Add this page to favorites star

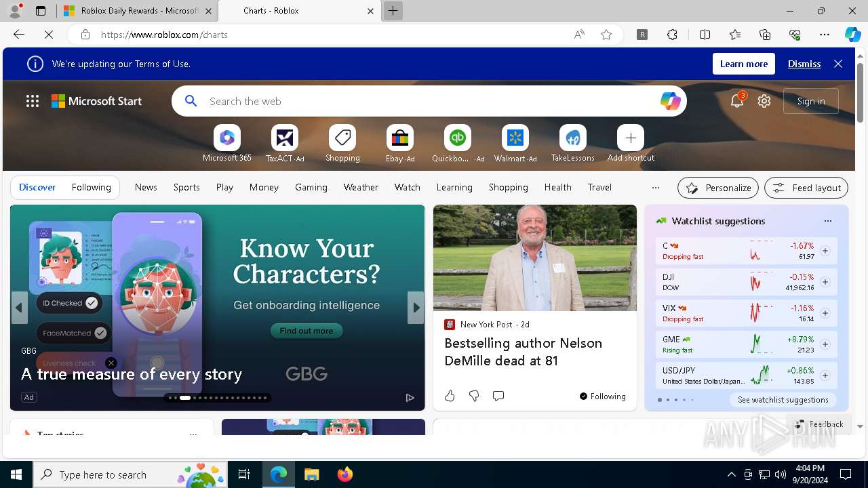point(606,35)
